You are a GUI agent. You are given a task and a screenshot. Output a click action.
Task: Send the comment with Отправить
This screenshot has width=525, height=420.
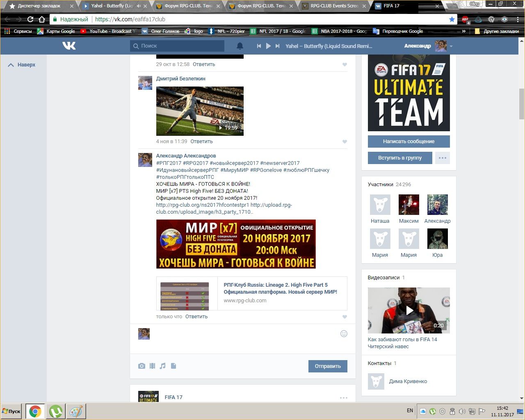[x=328, y=366]
